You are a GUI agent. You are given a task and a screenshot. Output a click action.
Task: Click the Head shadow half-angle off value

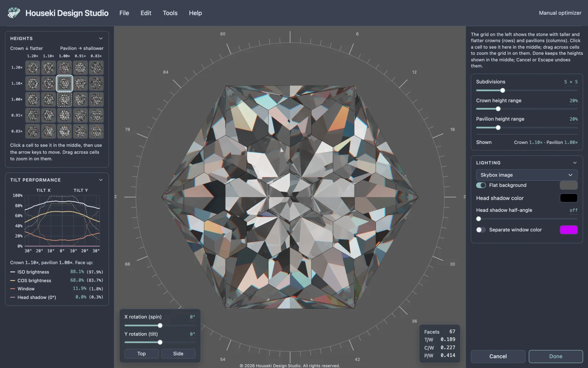tap(573, 210)
